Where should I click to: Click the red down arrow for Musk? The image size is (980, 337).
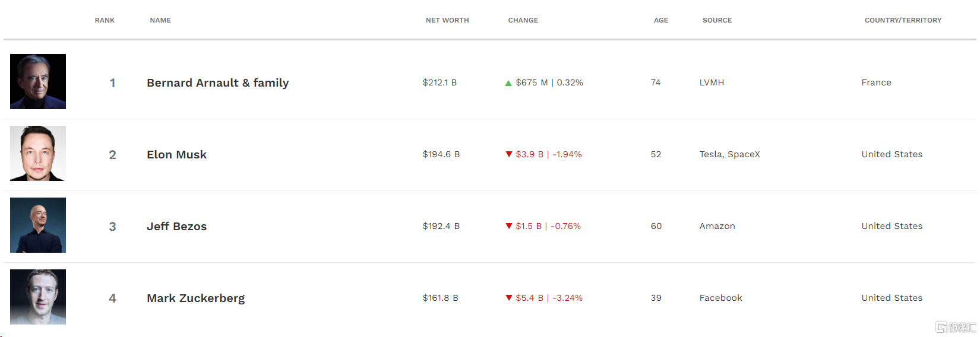(509, 154)
